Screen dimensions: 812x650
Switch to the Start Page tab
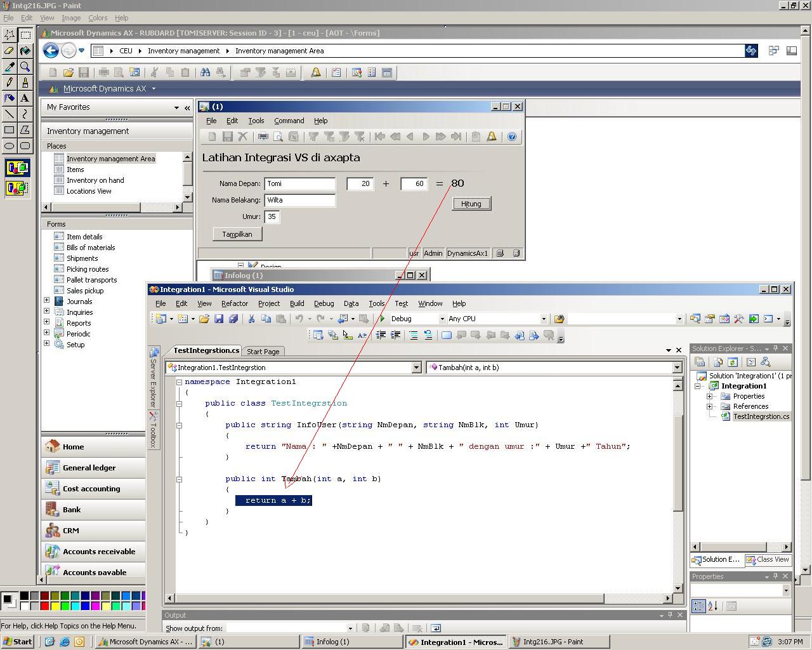[x=263, y=352]
